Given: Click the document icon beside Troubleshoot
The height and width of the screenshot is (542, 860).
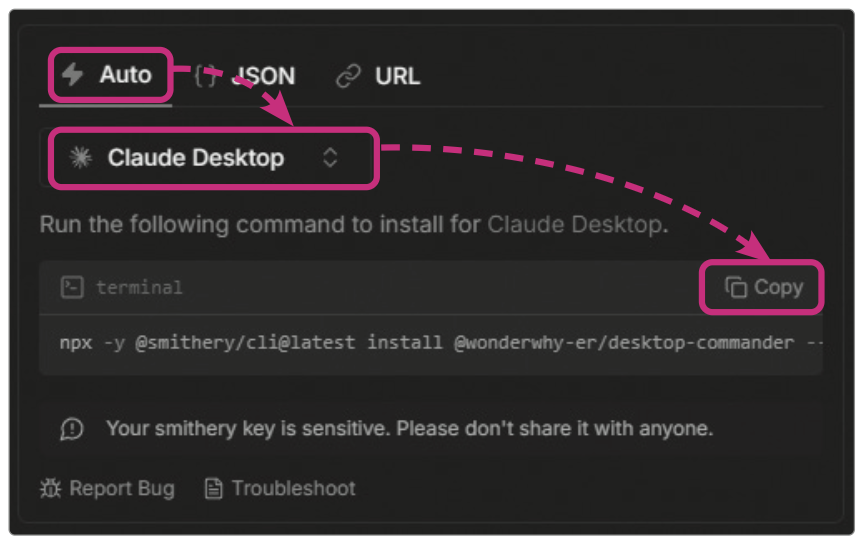Looking at the screenshot, I should pyautogui.click(x=213, y=489).
